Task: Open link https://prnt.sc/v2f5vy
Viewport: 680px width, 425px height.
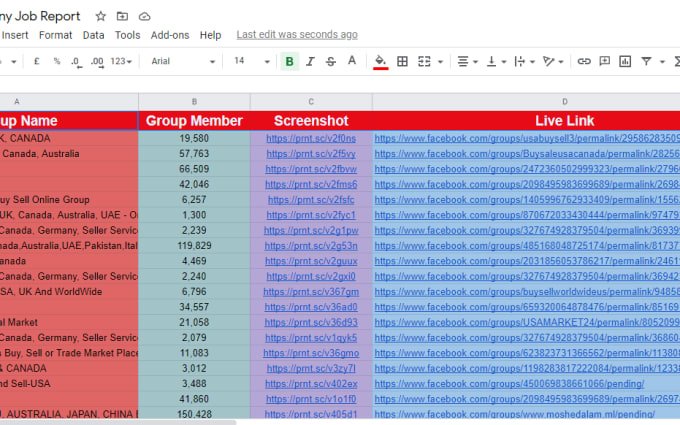Action: (x=311, y=154)
